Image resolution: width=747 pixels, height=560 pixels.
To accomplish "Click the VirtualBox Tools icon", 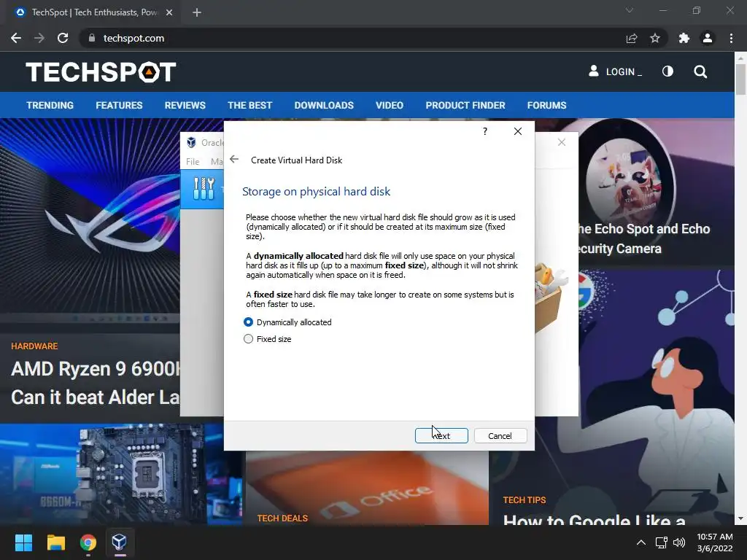I will [x=204, y=189].
